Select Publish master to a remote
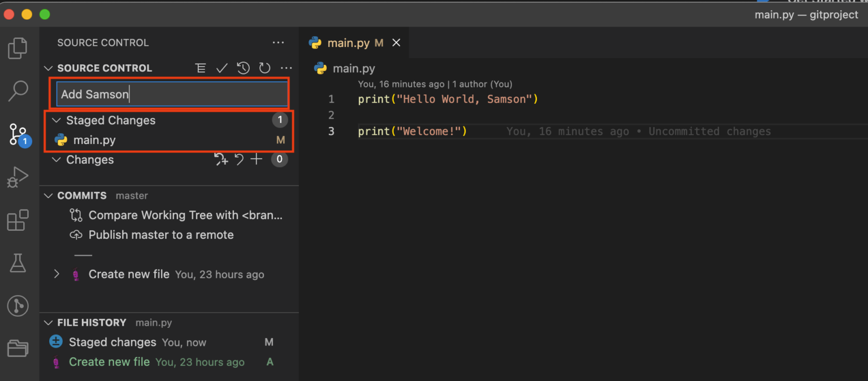Image resolution: width=868 pixels, height=381 pixels. tap(160, 235)
